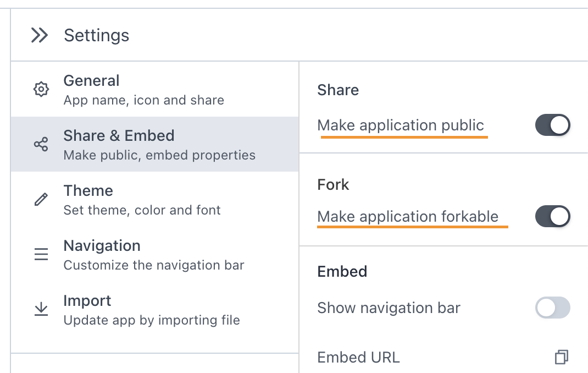Viewport: 588px width, 373px height.
Task: Click the Settings heading
Action: click(x=96, y=35)
